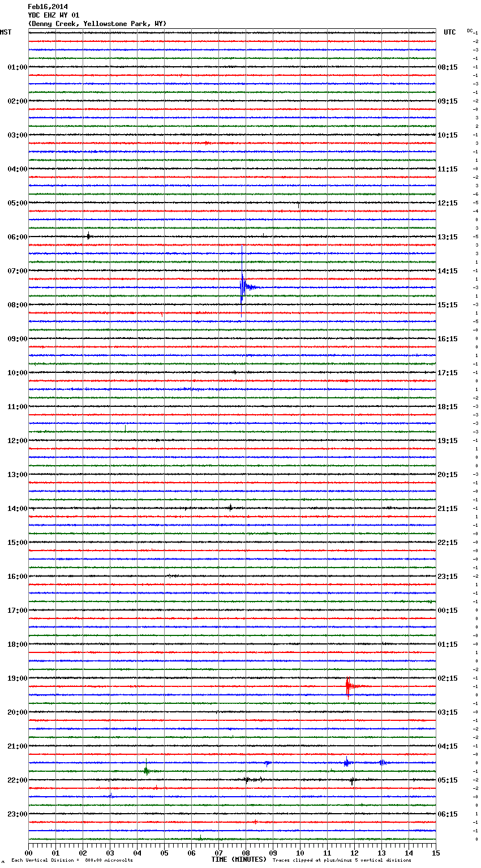Screen dimensions: 481x868
Task: Select the 05 minute tick label on x-axis
Action: 164,853
